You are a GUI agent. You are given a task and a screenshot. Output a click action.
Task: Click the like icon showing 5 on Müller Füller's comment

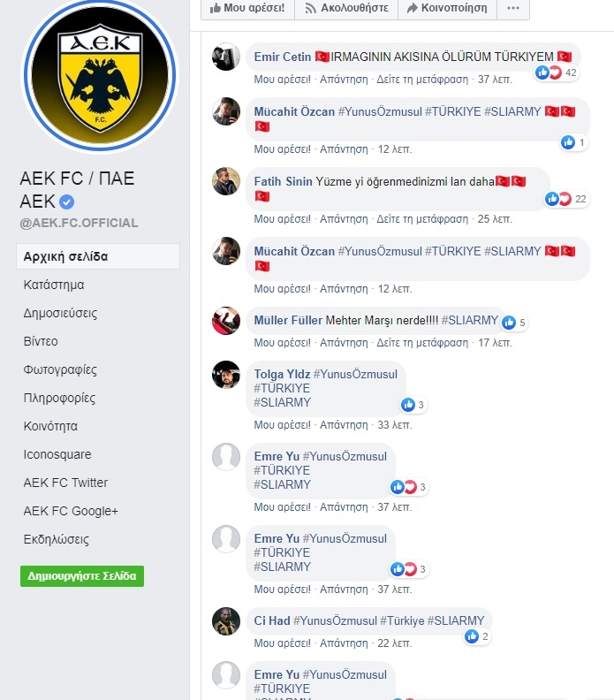pos(514,323)
